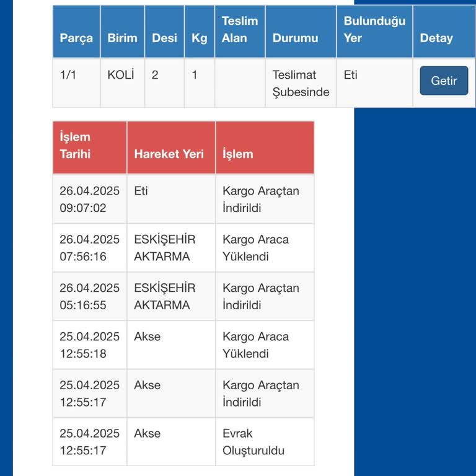Click the Teslimat Şubesinde status cell

coord(301,83)
